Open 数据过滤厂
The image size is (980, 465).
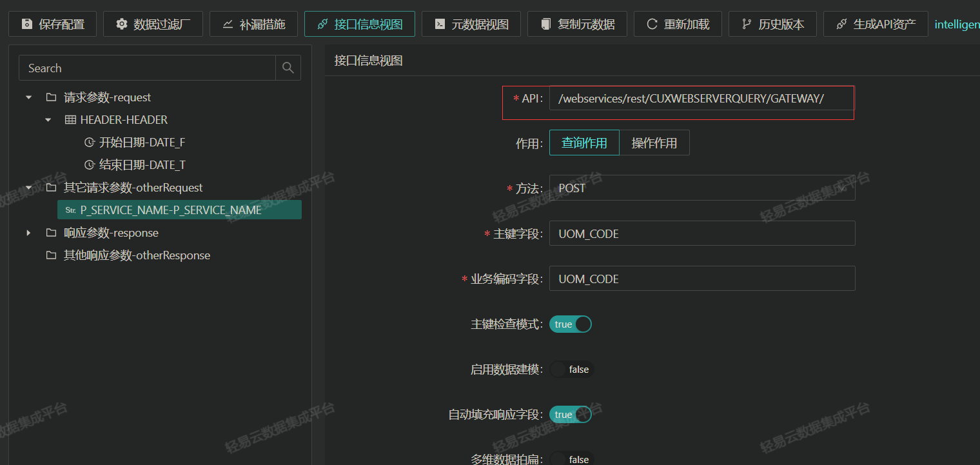tap(153, 24)
